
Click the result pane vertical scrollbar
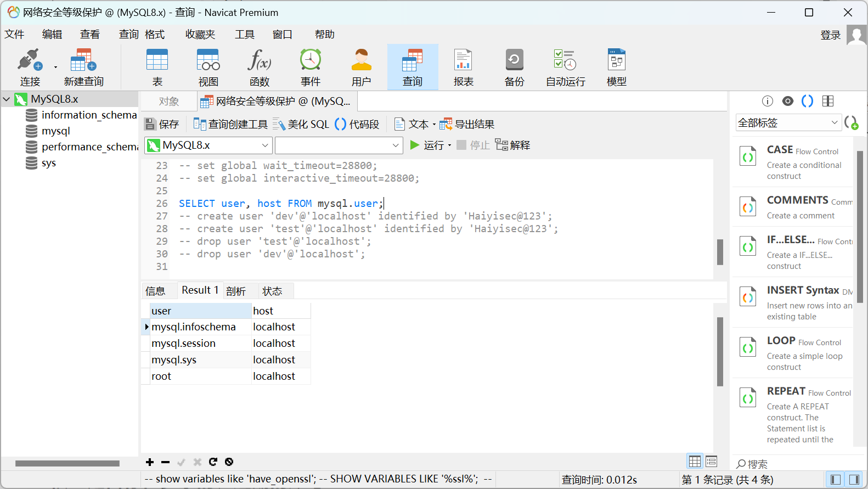[720, 351]
